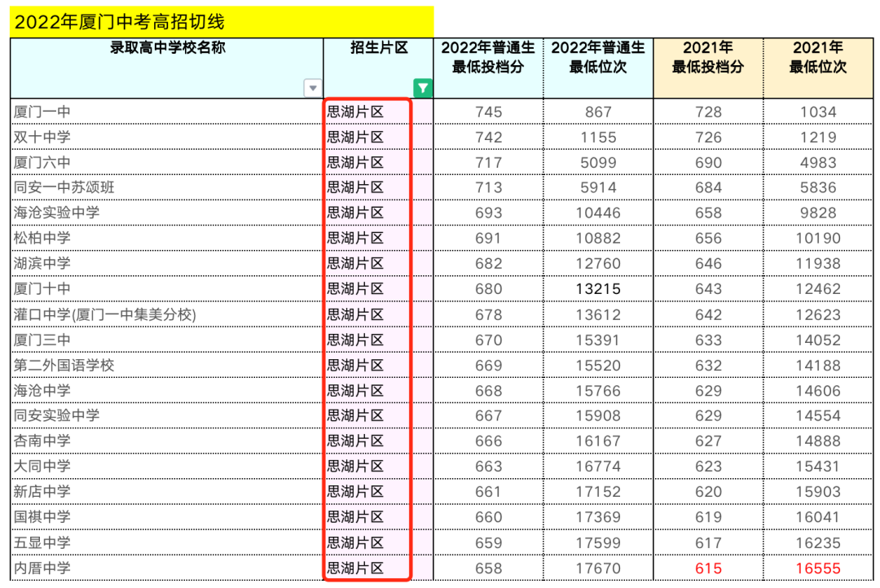
Task: Select the 2022 score 669 cell
Action: pyautogui.click(x=488, y=365)
